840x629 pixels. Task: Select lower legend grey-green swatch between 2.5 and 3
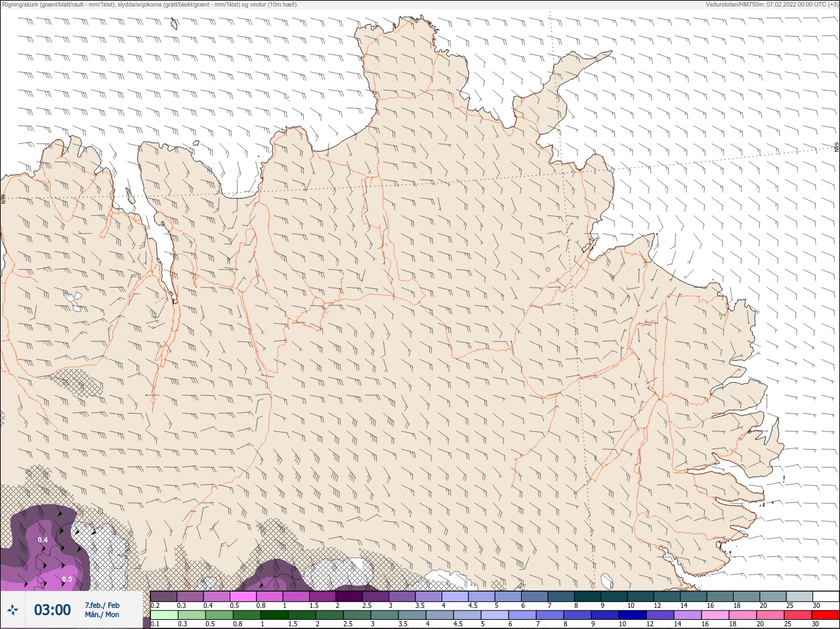coord(358,615)
